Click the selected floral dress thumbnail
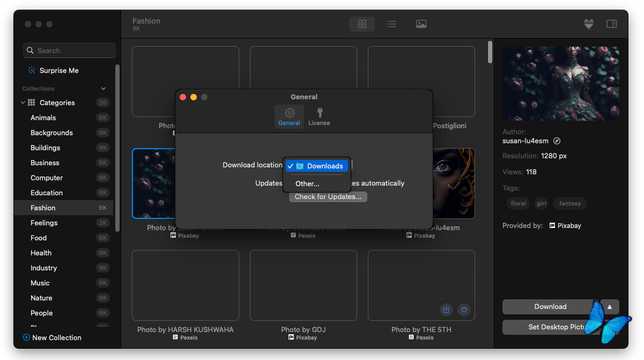The height and width of the screenshot is (360, 644). (x=154, y=183)
